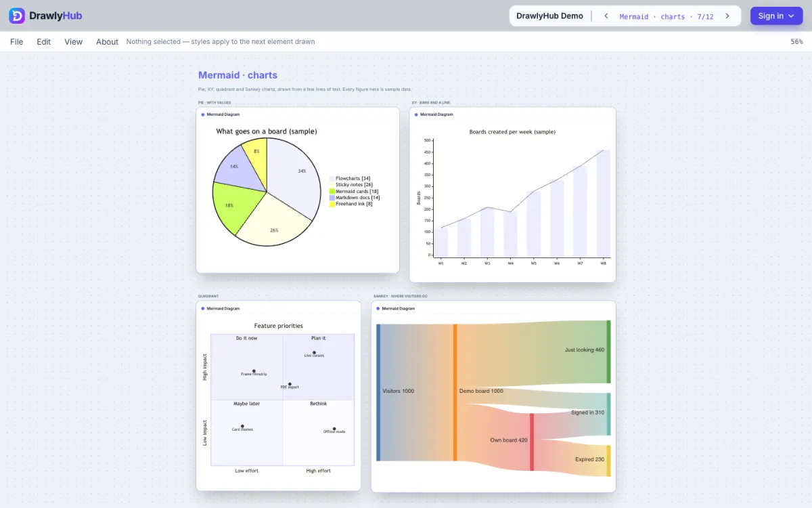
Task: Click the 'Own board 420' Sankey node
Action: point(532,442)
